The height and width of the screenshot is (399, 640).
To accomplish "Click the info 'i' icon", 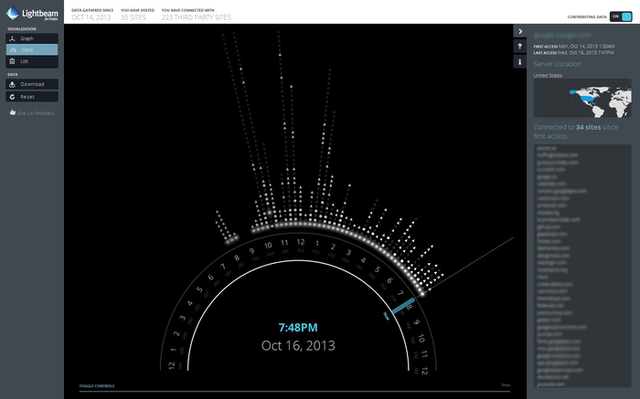I will click(x=520, y=62).
